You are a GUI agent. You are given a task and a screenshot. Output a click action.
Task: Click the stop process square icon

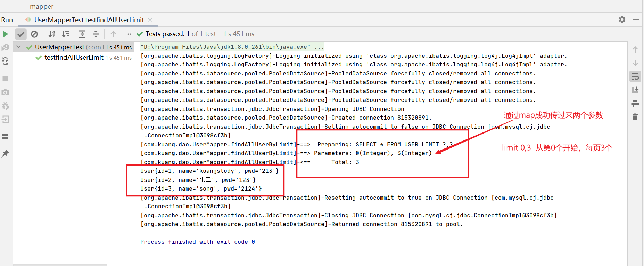[x=5, y=79]
